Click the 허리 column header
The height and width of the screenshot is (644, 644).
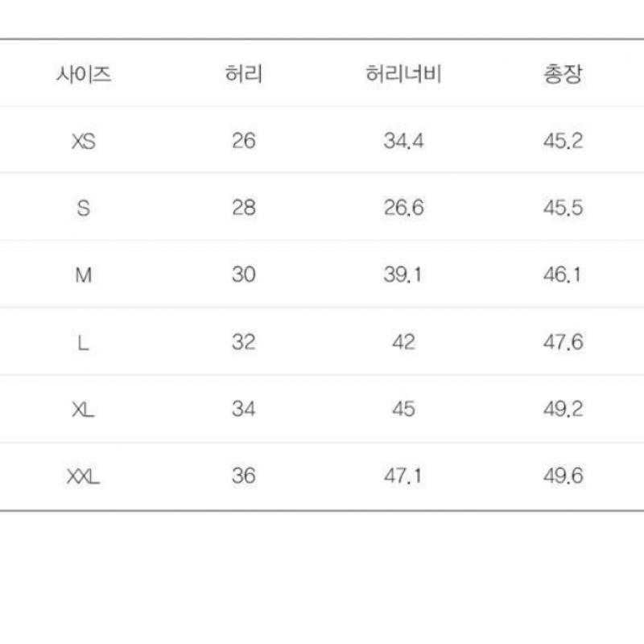(x=243, y=76)
